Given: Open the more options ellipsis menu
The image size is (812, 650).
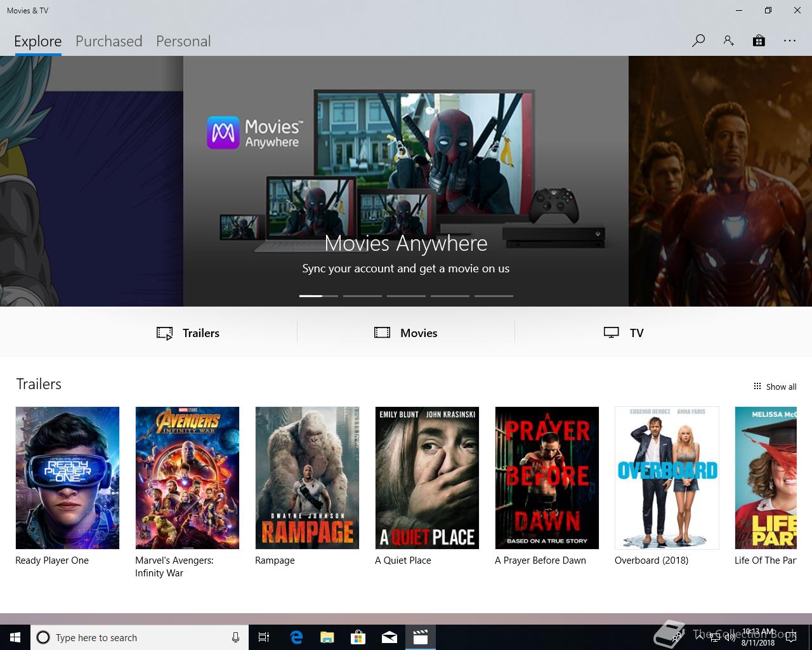Looking at the screenshot, I should 789,41.
